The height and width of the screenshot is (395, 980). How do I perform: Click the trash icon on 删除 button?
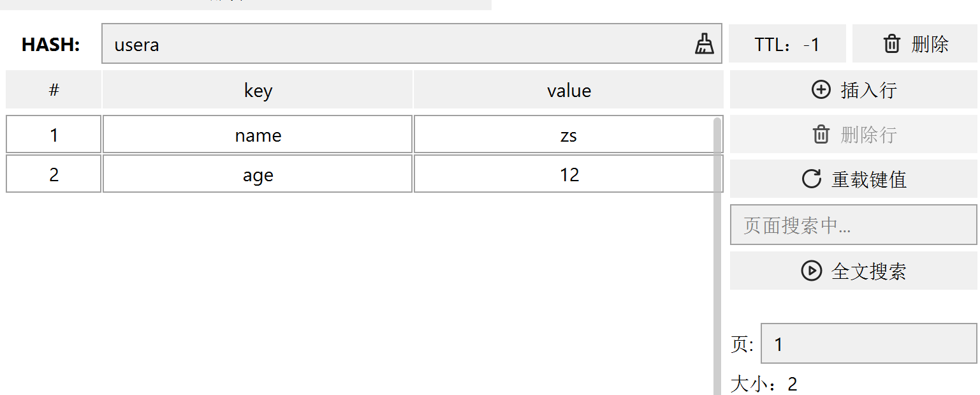point(891,44)
